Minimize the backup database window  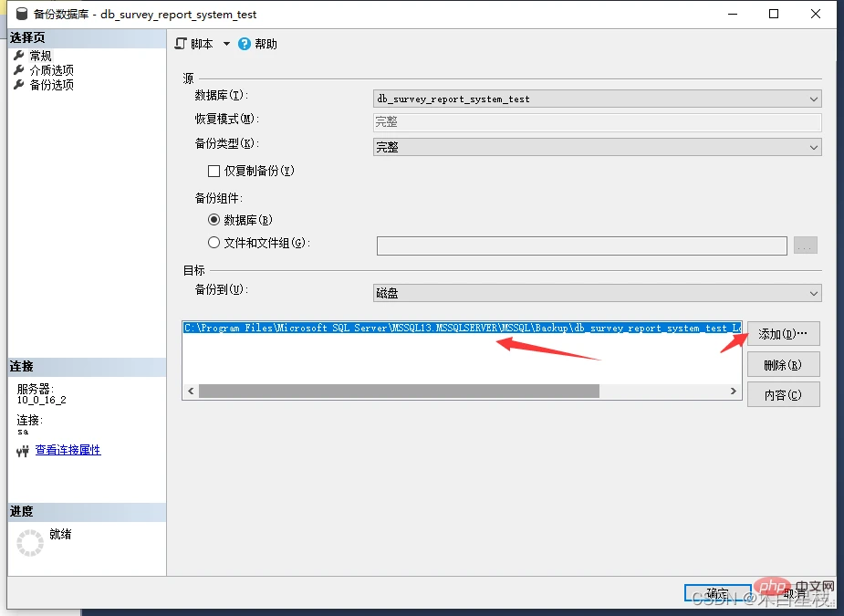click(x=732, y=14)
